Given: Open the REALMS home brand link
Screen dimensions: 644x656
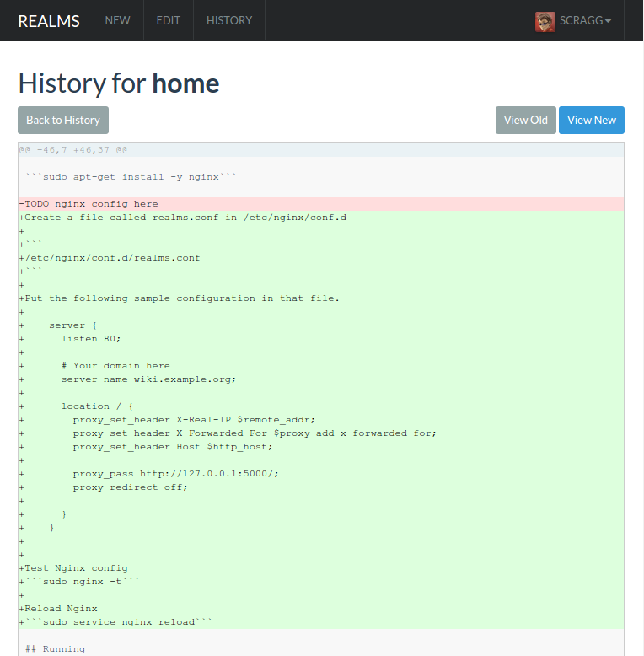Looking at the screenshot, I should [49, 21].
